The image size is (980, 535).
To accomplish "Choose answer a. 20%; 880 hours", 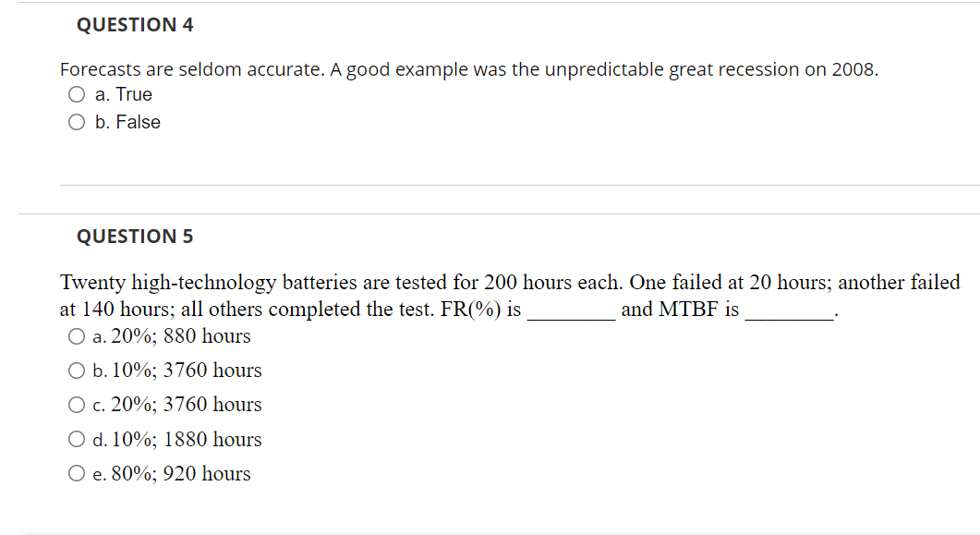I will pyautogui.click(x=77, y=335).
